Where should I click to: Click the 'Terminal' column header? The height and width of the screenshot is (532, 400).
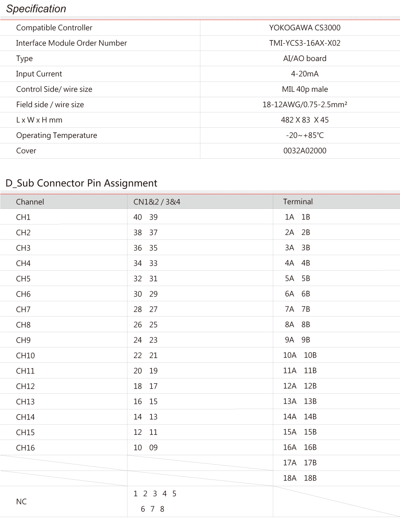pos(298,202)
